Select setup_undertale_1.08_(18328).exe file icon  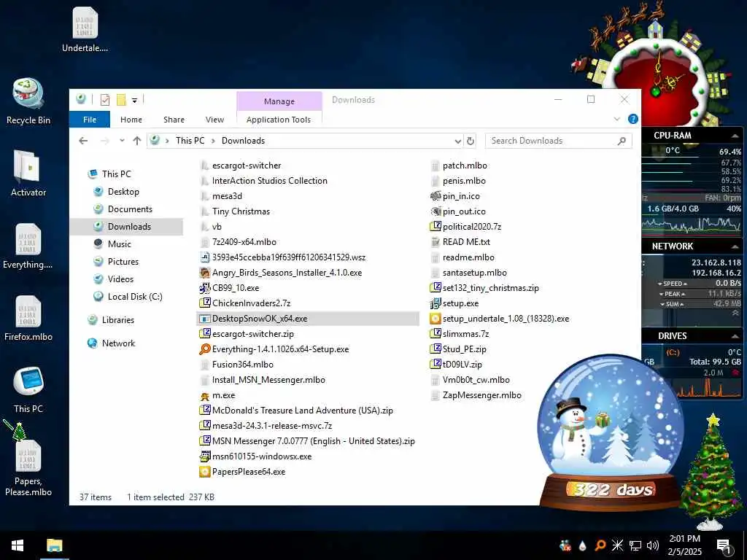point(435,319)
